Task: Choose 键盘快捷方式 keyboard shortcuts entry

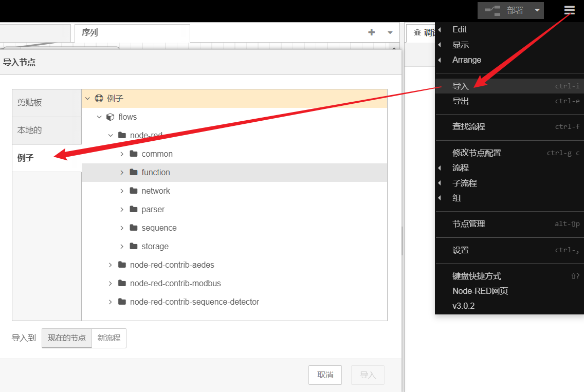Action: (x=509, y=276)
